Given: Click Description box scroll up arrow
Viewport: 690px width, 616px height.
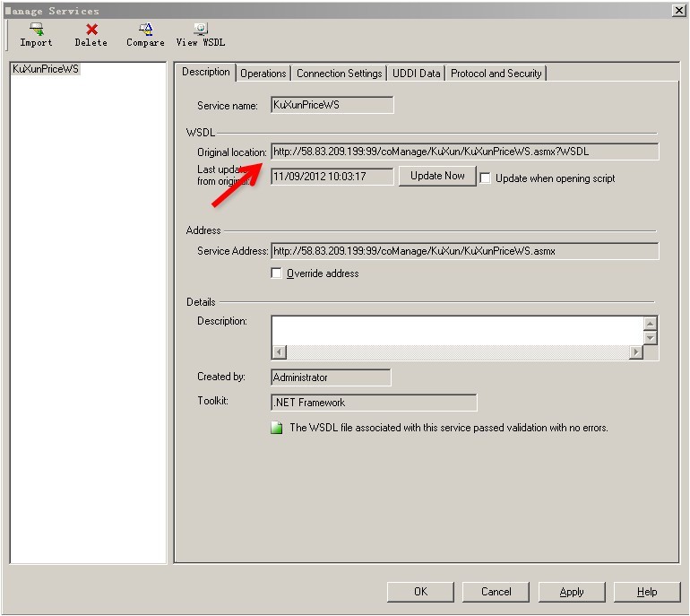Looking at the screenshot, I should coord(651,324).
